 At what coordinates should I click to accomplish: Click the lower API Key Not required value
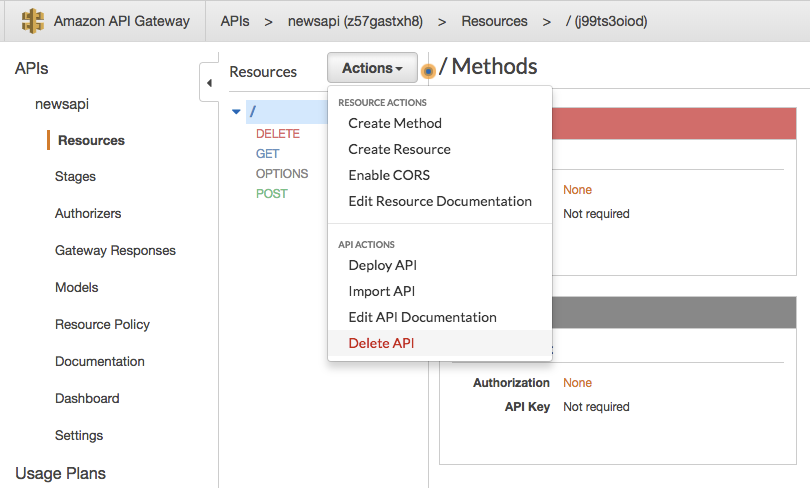click(x=596, y=407)
